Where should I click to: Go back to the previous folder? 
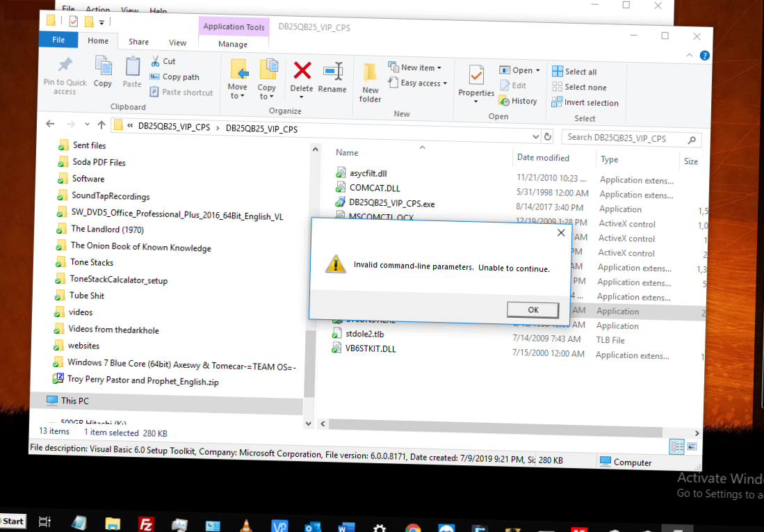coord(50,124)
